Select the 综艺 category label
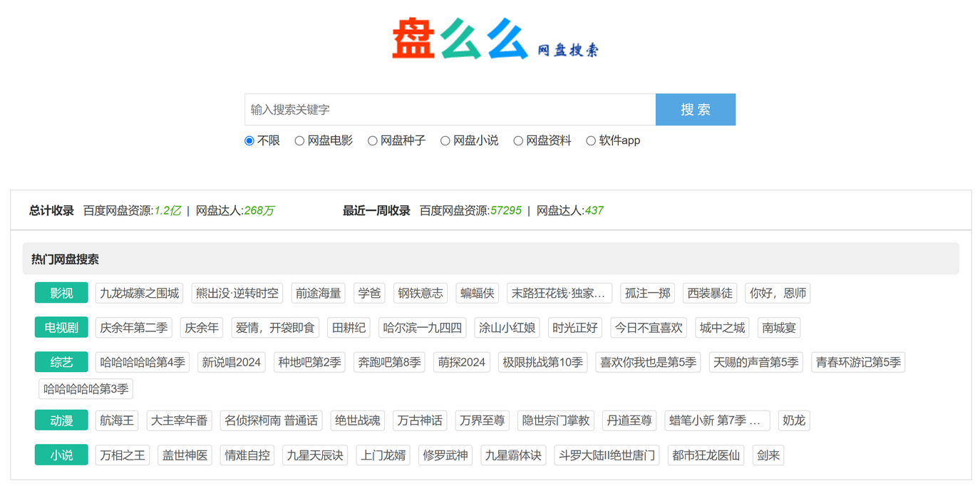 (61, 362)
